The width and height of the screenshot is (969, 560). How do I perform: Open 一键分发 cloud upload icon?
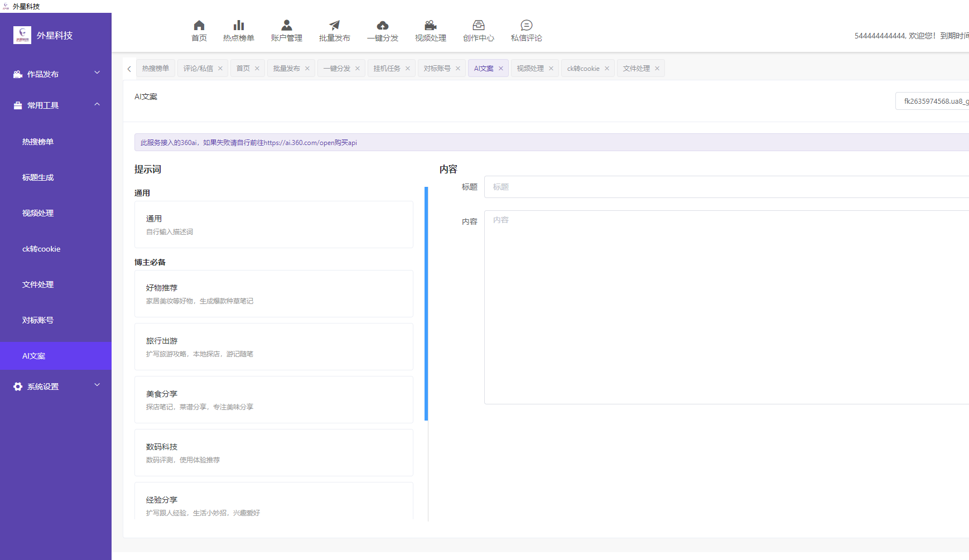[383, 25]
